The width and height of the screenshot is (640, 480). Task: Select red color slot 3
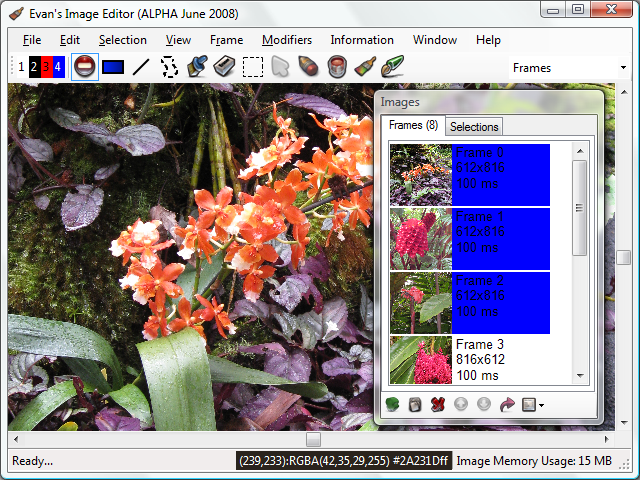(46, 67)
